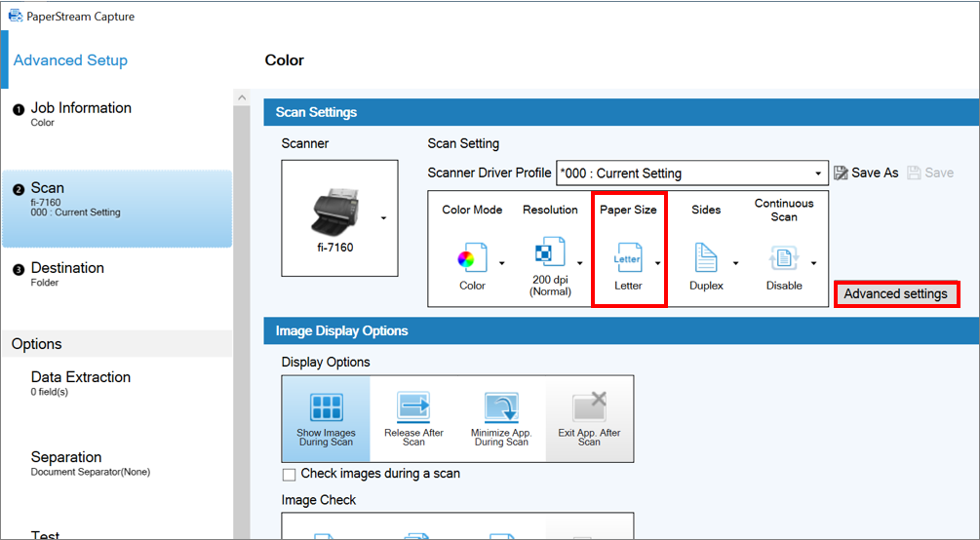This screenshot has width=980, height=540.
Task: Select the fi-7160 scanner image
Action: point(335,212)
